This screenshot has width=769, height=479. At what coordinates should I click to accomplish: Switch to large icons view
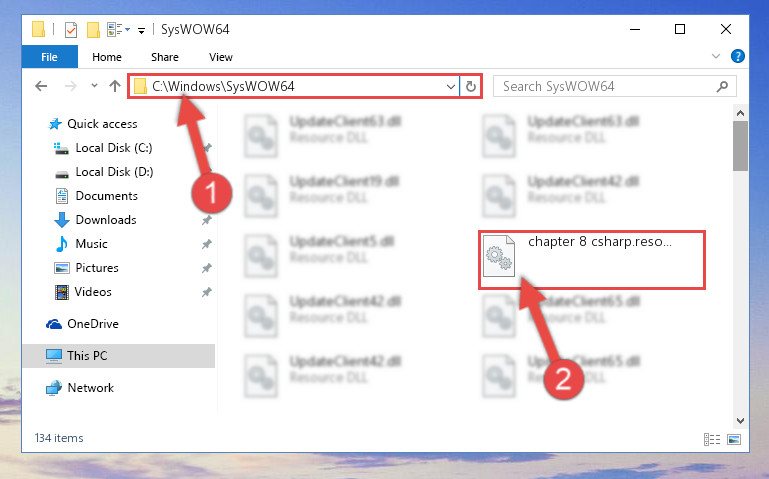734,439
